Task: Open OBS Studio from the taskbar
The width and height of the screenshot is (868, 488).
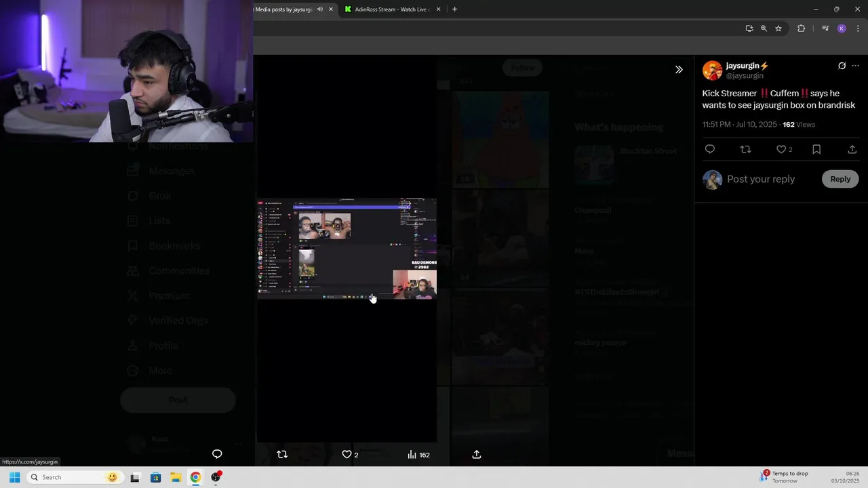Action: coord(216,478)
